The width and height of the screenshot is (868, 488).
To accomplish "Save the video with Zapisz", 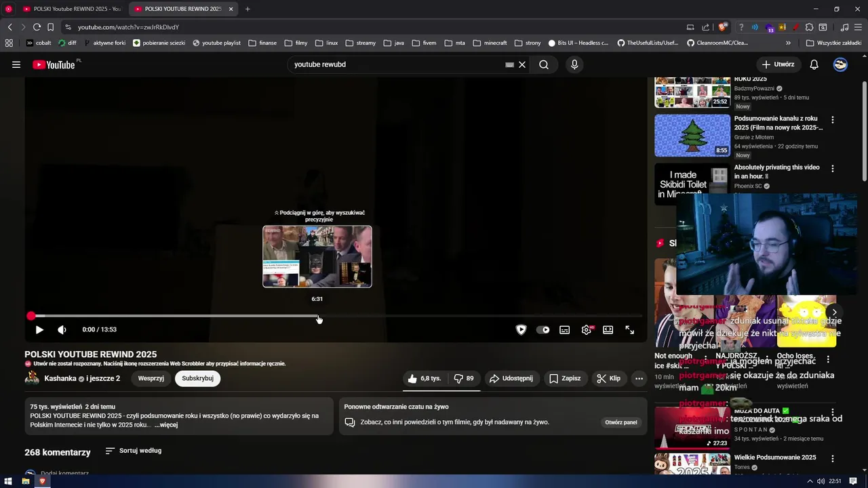I will (x=565, y=378).
